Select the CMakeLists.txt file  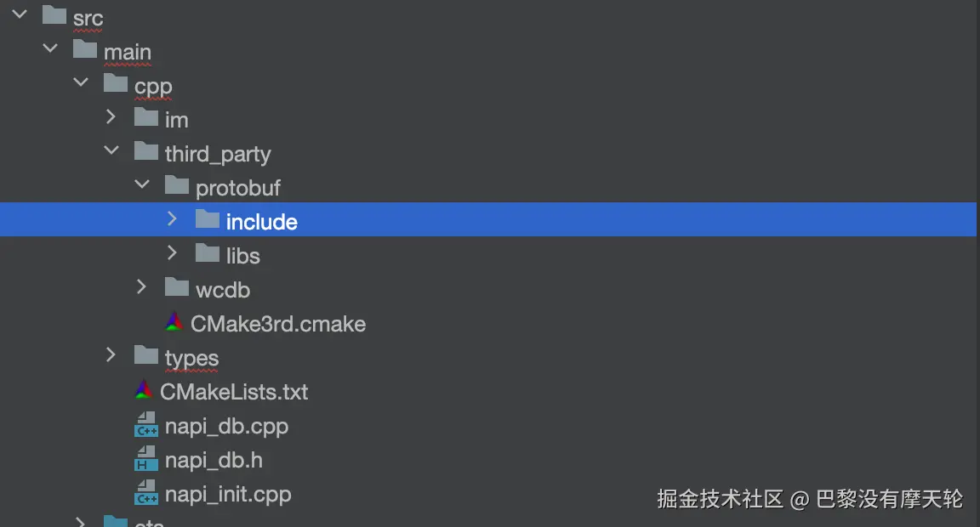tap(234, 393)
